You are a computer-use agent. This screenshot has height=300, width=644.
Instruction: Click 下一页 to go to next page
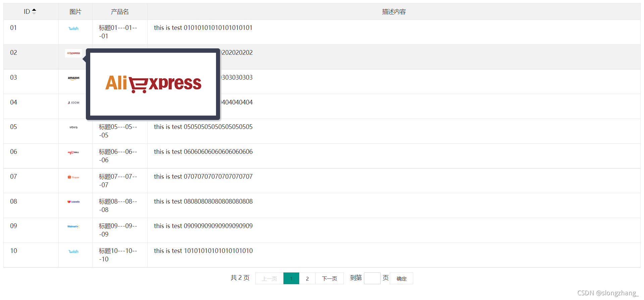(329, 278)
